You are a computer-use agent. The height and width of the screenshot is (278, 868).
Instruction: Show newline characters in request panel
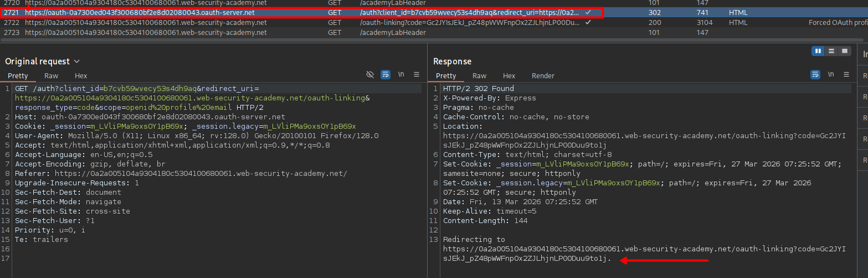click(401, 74)
